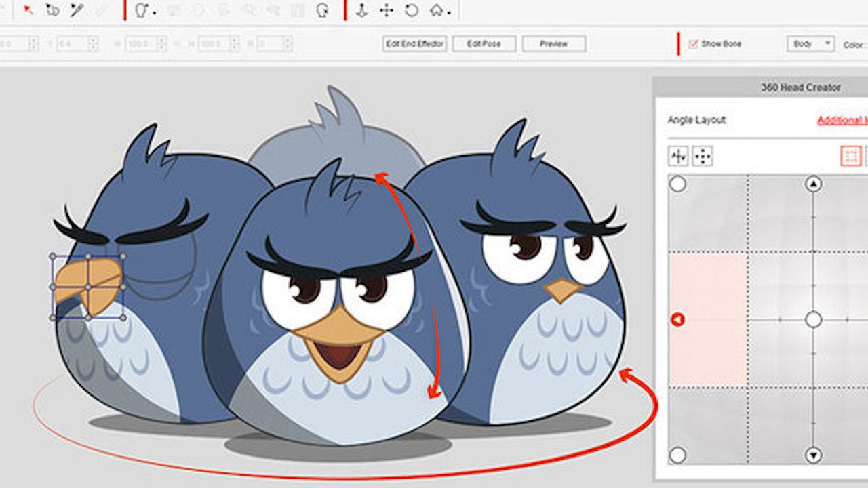Select the red arrow selection tool
Image resolution: width=868 pixels, height=488 pixels.
28,10
